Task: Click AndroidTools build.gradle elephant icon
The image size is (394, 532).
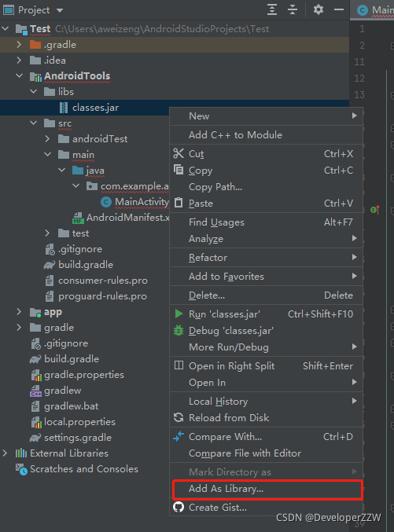Action: pos(50,265)
